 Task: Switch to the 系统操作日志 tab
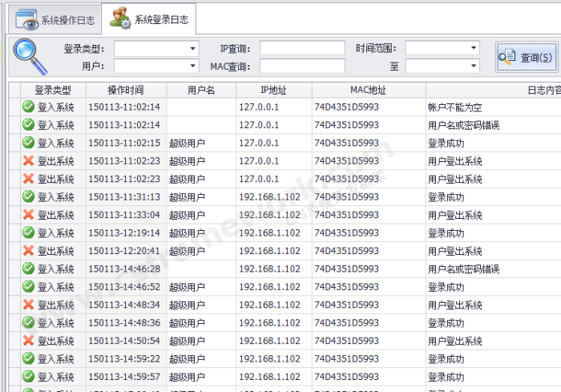54,20
